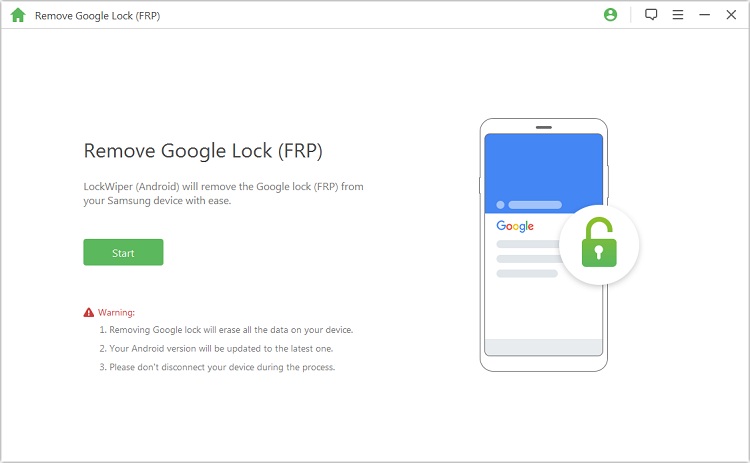The width and height of the screenshot is (750, 463).
Task: Click the phone speaker notch at top
Action: [x=544, y=127]
